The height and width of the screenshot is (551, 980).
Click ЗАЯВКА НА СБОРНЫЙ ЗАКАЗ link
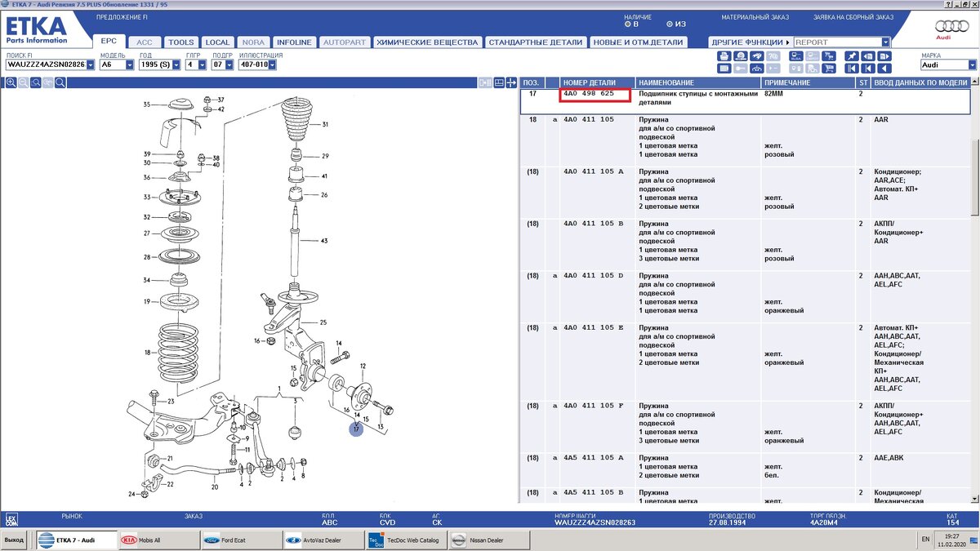coord(852,17)
